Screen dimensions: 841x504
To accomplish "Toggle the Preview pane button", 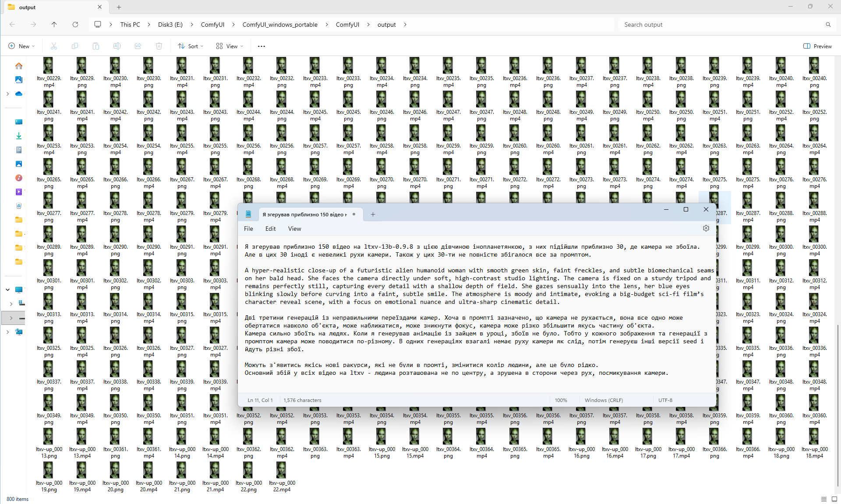I will (817, 46).
